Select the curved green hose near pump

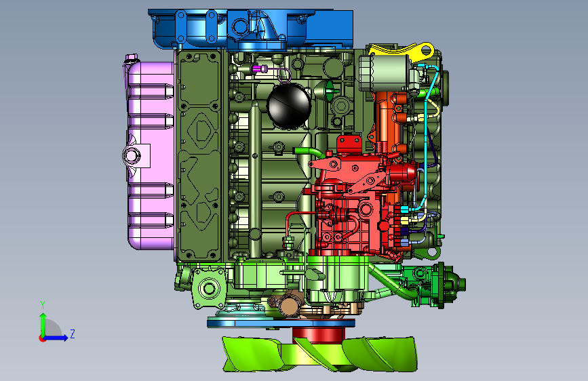309,153
